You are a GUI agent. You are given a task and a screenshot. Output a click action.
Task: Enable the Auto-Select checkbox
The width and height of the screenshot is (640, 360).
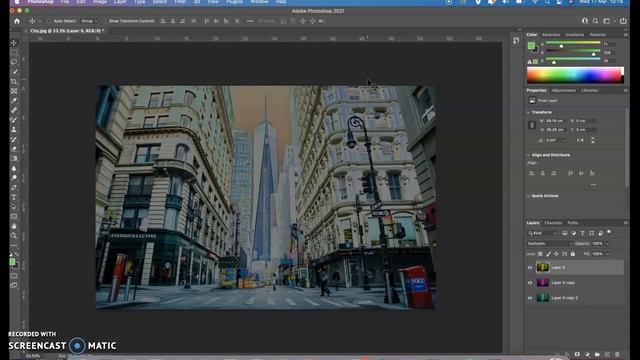(49, 21)
